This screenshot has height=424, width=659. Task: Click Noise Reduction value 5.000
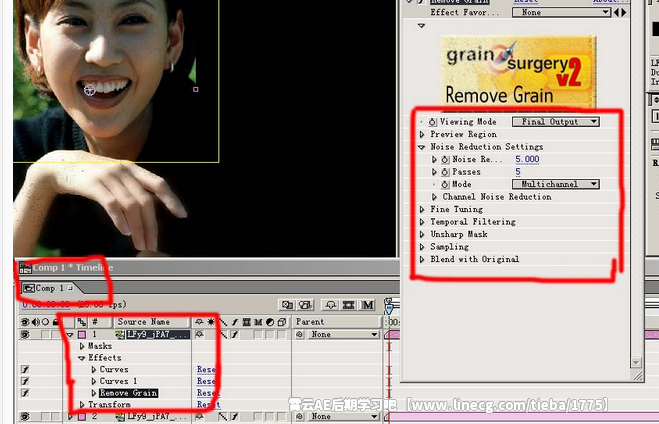click(527, 159)
